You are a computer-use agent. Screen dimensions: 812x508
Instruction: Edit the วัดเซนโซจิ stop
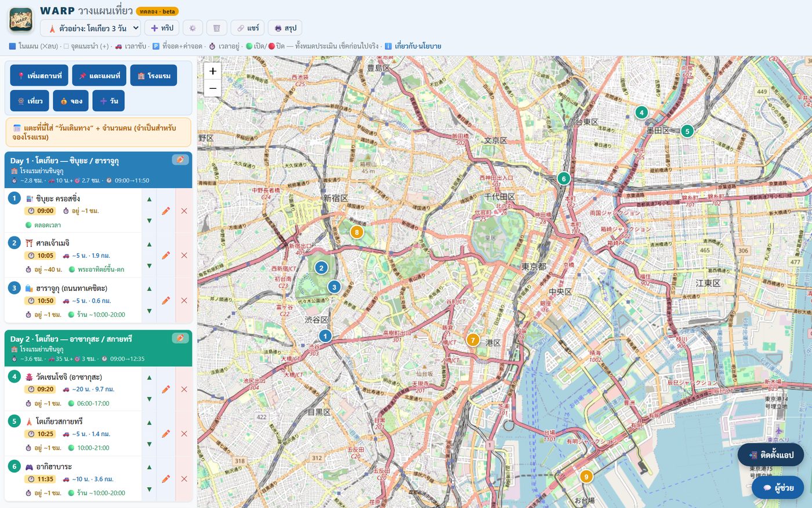coord(166,389)
